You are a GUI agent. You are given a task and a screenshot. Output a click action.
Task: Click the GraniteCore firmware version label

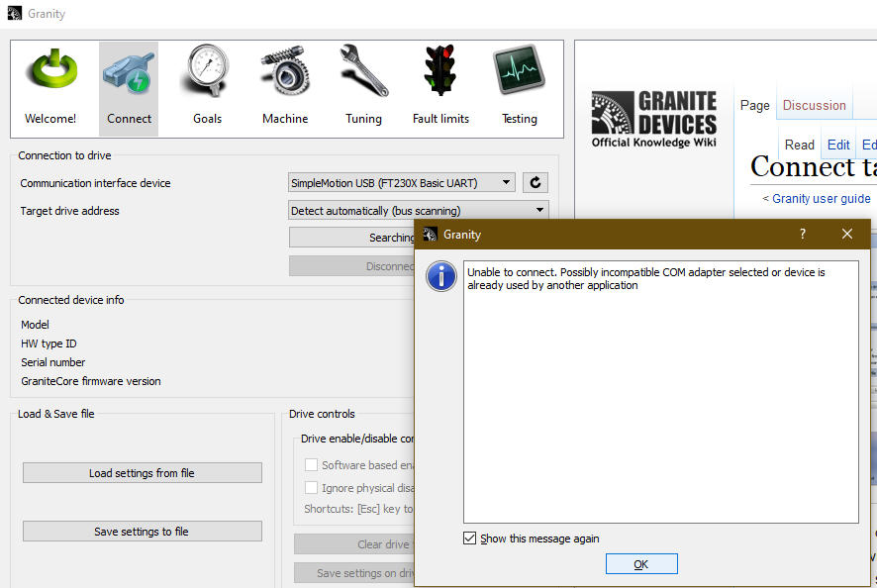[x=91, y=381]
